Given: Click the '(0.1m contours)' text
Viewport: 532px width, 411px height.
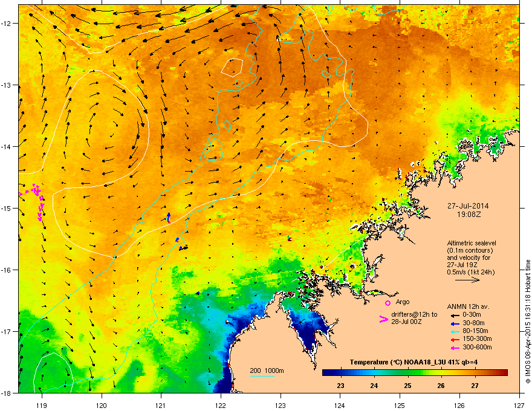Looking at the screenshot, I should (470, 250).
